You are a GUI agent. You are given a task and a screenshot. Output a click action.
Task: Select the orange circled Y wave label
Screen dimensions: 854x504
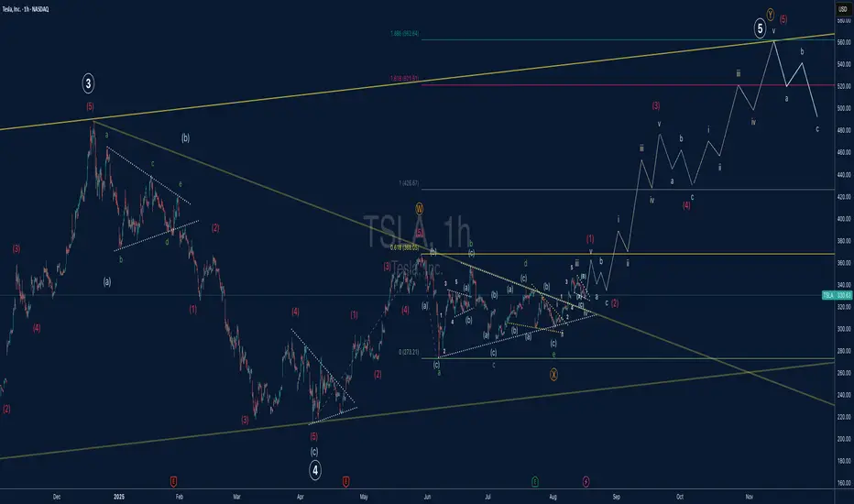click(770, 14)
